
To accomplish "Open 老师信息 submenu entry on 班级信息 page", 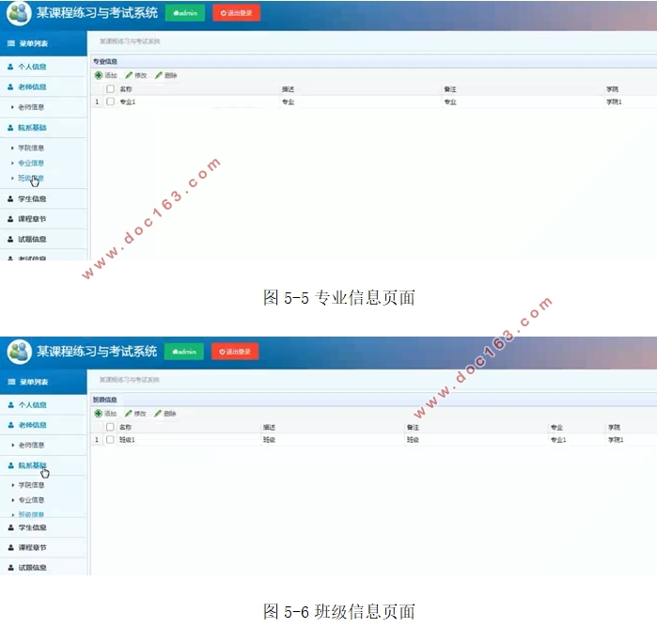I will (x=31, y=445).
